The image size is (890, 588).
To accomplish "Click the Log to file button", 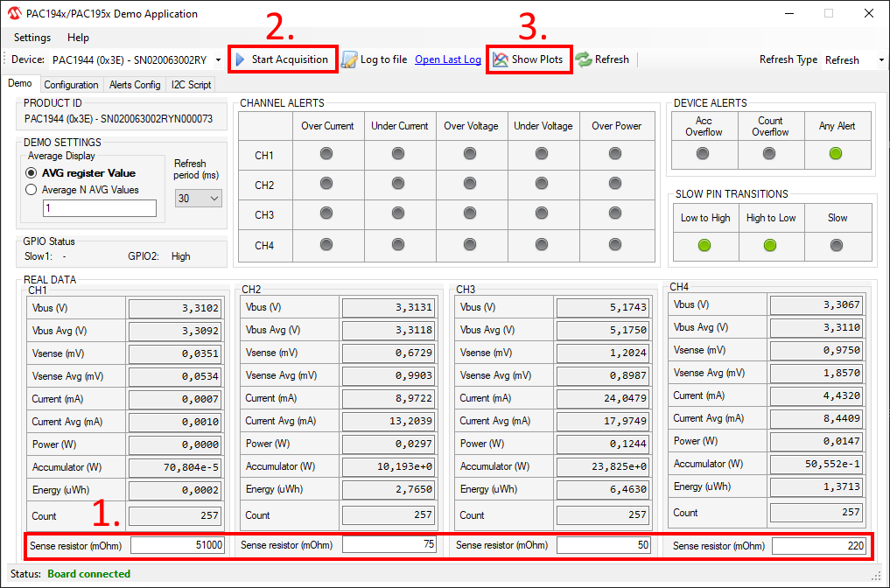I will tap(375, 59).
